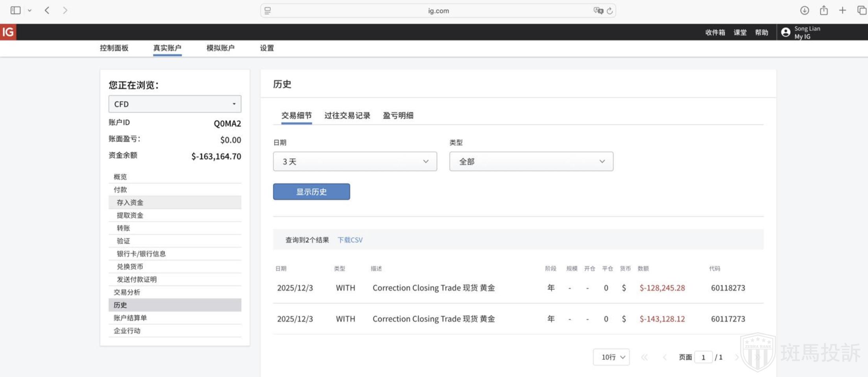Image resolution: width=868 pixels, height=377 pixels.
Task: Click the IG logo icon
Action: pos(8,32)
